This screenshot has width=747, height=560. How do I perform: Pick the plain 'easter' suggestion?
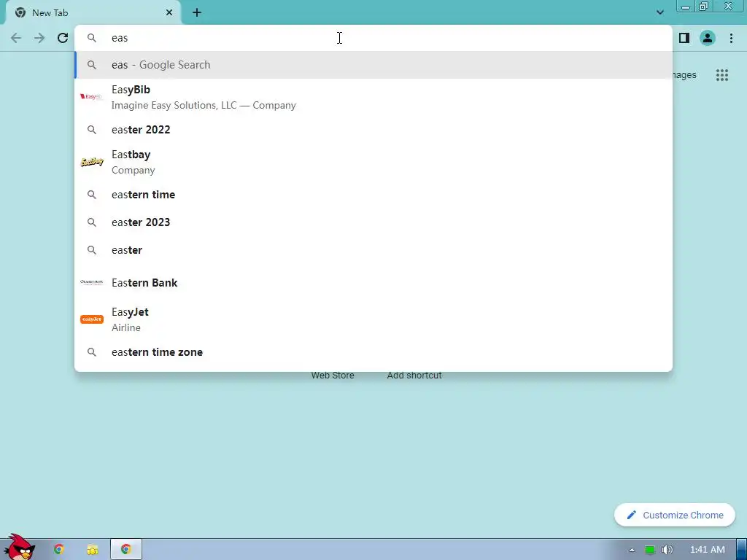click(373, 250)
